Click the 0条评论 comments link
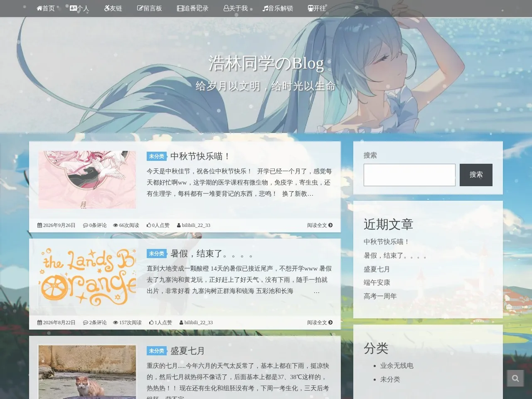This screenshot has width=532, height=399. [98, 225]
